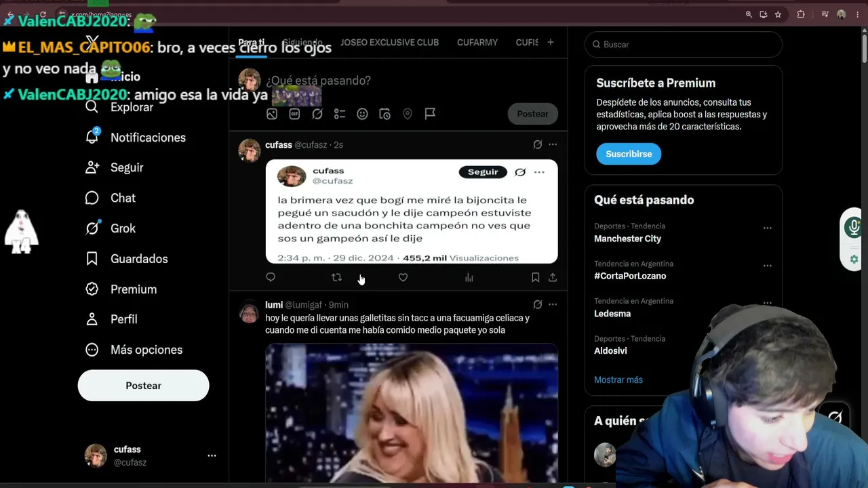The height and width of the screenshot is (488, 868).
Task: Open the cufass avatar on the 2s post
Action: click(x=250, y=150)
